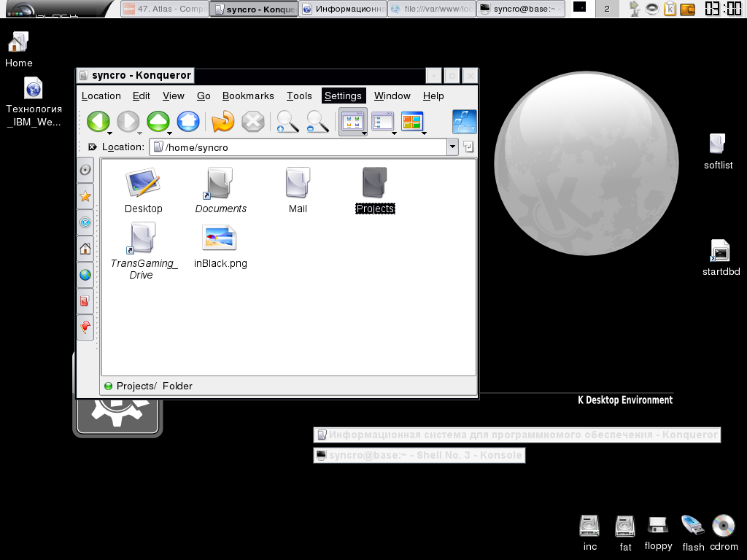The width and height of the screenshot is (747, 560).
Task: Open the Home URL toolbar button
Action: tap(188, 122)
